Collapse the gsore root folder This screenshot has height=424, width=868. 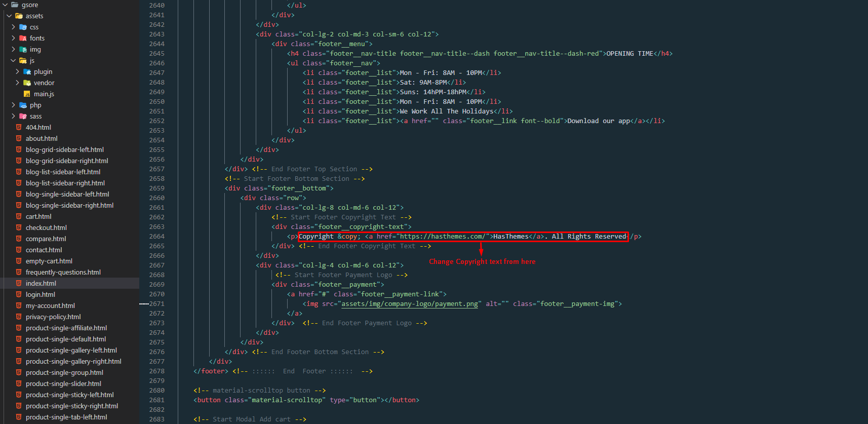pos(5,5)
